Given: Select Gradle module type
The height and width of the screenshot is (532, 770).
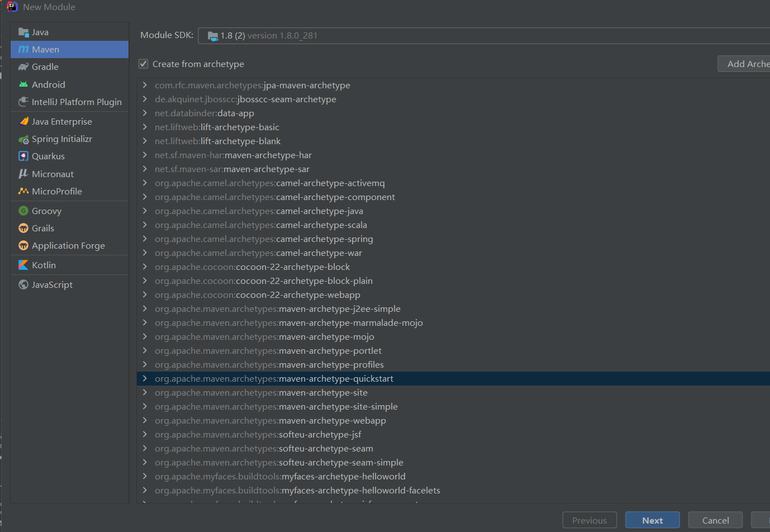Looking at the screenshot, I should [69, 67].
